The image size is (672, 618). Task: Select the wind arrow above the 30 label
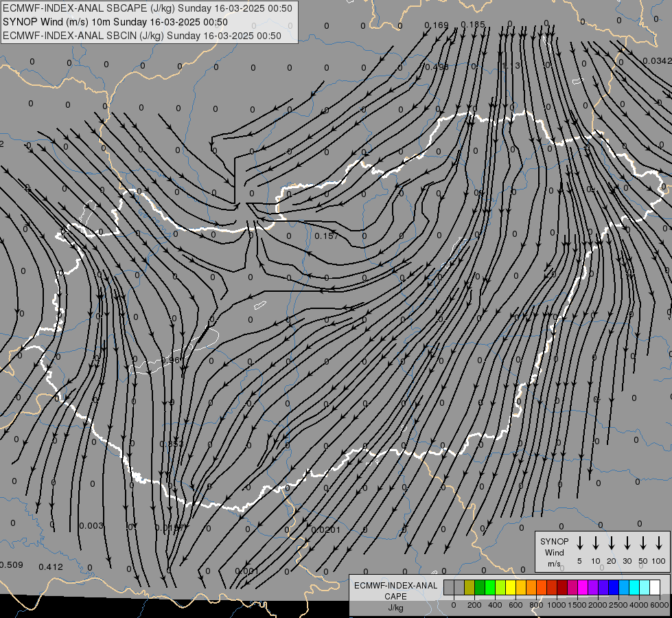pyautogui.click(x=627, y=543)
